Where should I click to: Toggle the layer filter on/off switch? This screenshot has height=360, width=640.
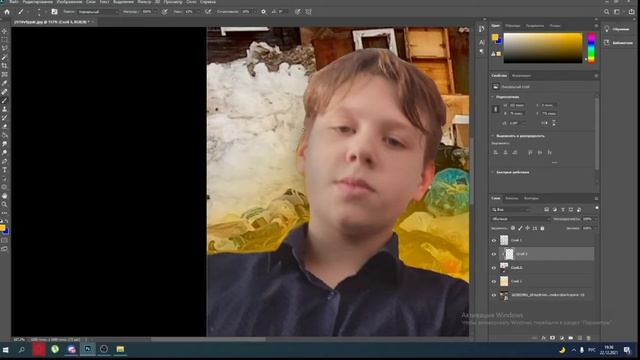click(x=597, y=208)
